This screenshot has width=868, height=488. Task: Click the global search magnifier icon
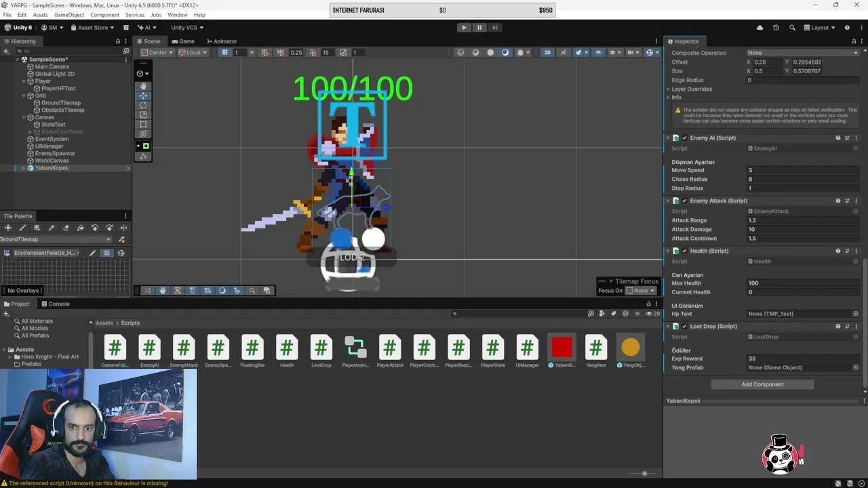793,28
